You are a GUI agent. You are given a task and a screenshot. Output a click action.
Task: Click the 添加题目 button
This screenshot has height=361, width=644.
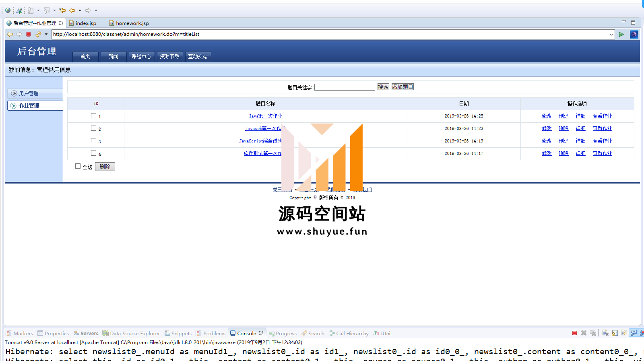click(x=402, y=87)
